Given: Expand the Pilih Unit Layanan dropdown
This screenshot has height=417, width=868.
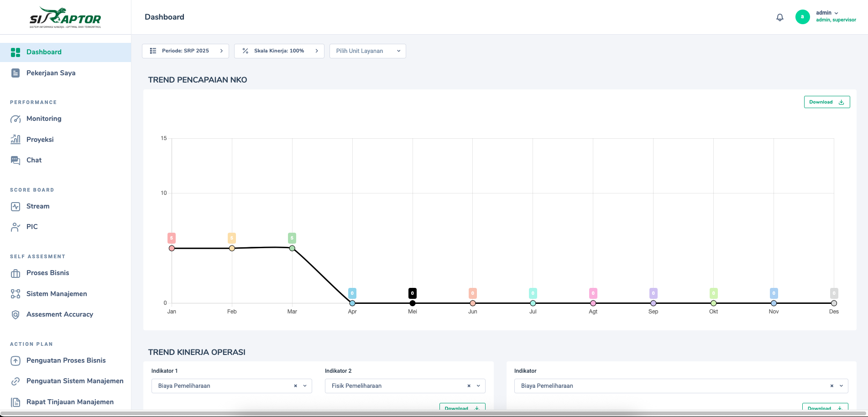Looking at the screenshot, I should click(x=368, y=51).
